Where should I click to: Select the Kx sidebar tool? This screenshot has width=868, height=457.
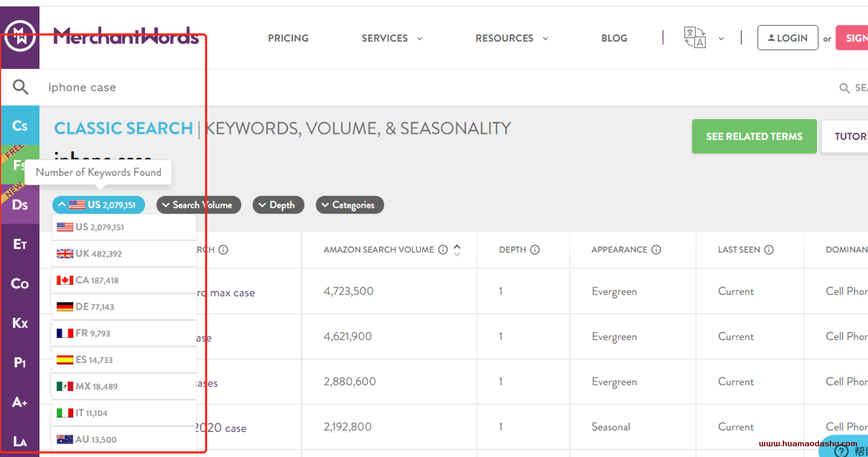point(20,323)
